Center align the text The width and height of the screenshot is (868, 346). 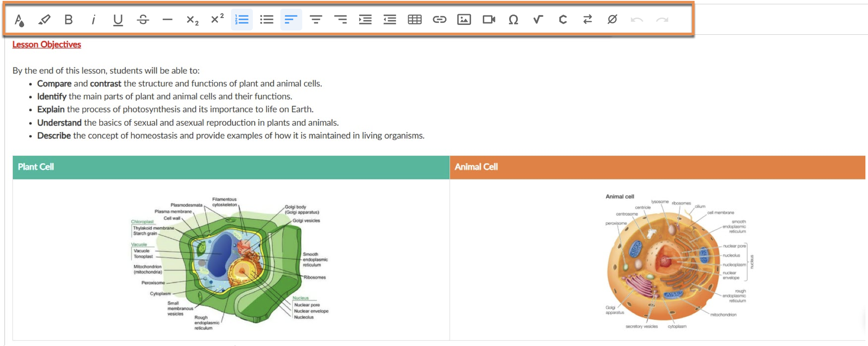[316, 20]
